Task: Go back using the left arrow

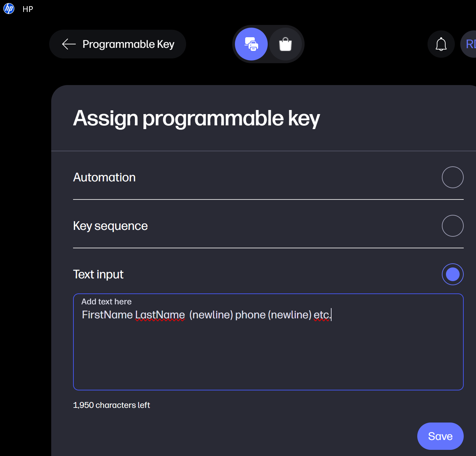Action: (x=69, y=44)
